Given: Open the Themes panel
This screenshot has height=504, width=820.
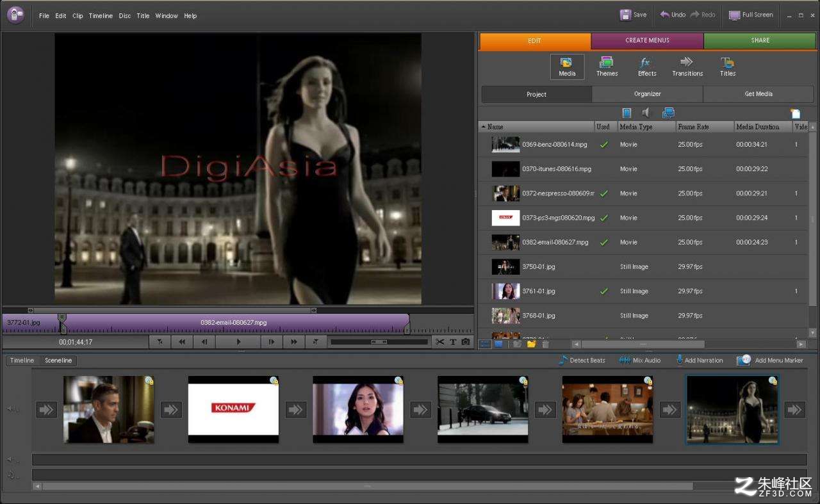Looking at the screenshot, I should click(x=607, y=67).
